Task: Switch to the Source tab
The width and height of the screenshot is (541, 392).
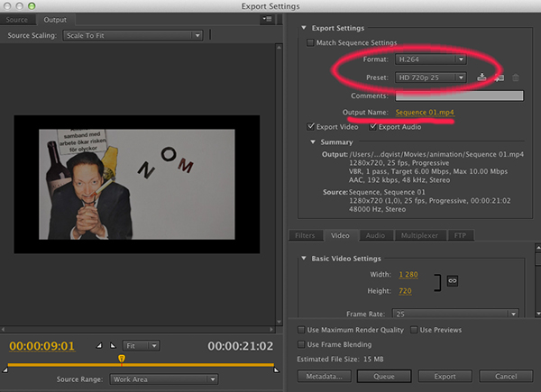Action: [16, 20]
